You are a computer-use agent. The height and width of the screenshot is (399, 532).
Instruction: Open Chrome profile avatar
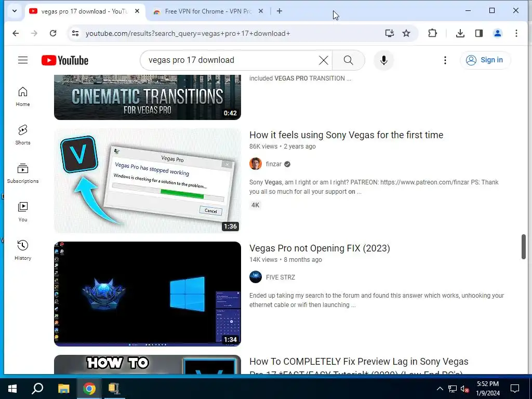point(498,33)
